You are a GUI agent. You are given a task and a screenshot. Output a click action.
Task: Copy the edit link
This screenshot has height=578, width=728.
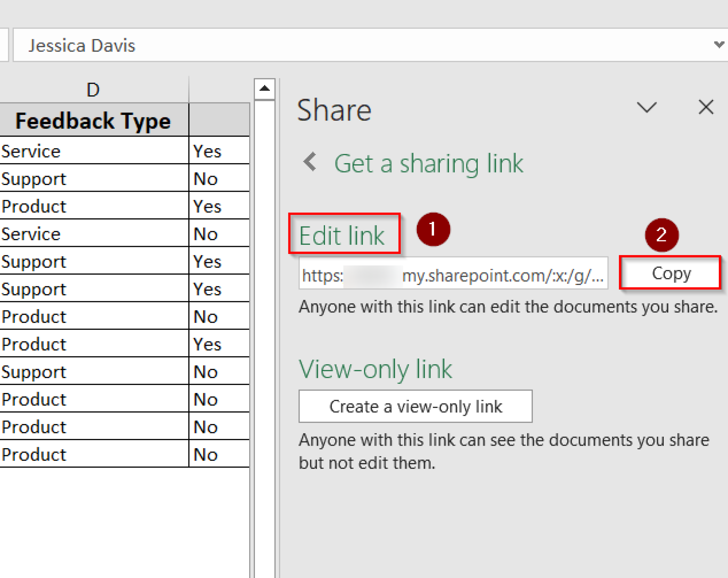coord(670,273)
